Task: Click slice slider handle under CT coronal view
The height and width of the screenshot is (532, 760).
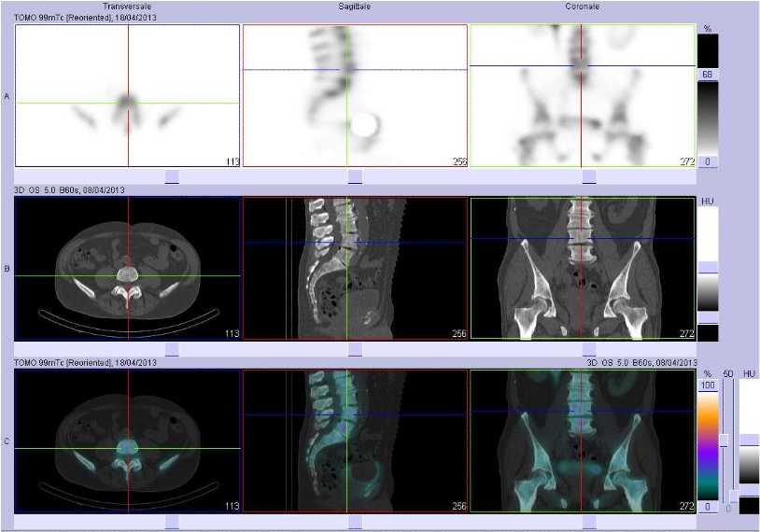Action: point(589,350)
